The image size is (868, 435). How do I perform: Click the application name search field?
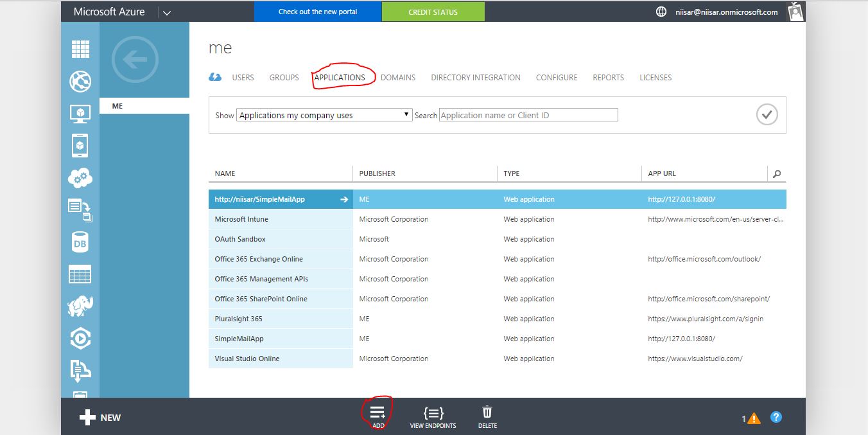528,115
